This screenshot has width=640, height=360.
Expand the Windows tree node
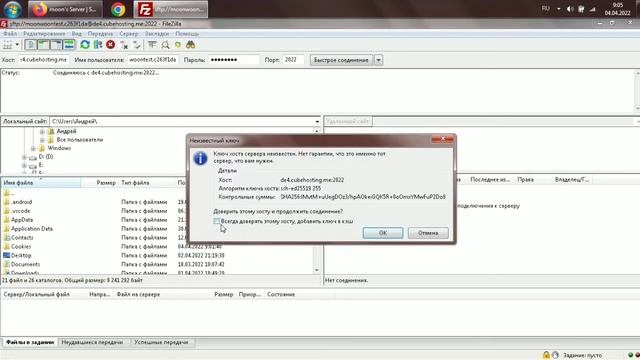(33, 148)
